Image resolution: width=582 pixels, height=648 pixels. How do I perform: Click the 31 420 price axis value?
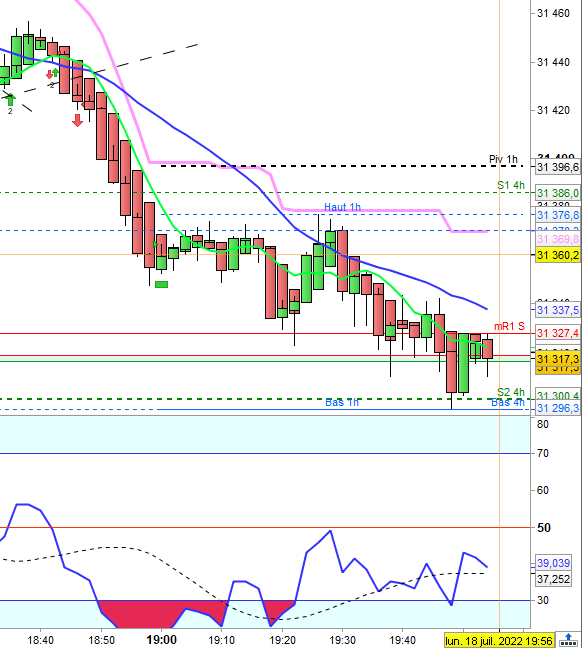[x=553, y=110]
